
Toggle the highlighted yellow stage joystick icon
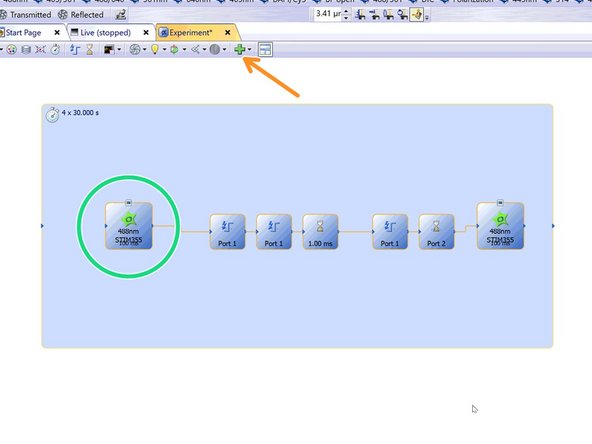coord(417,15)
